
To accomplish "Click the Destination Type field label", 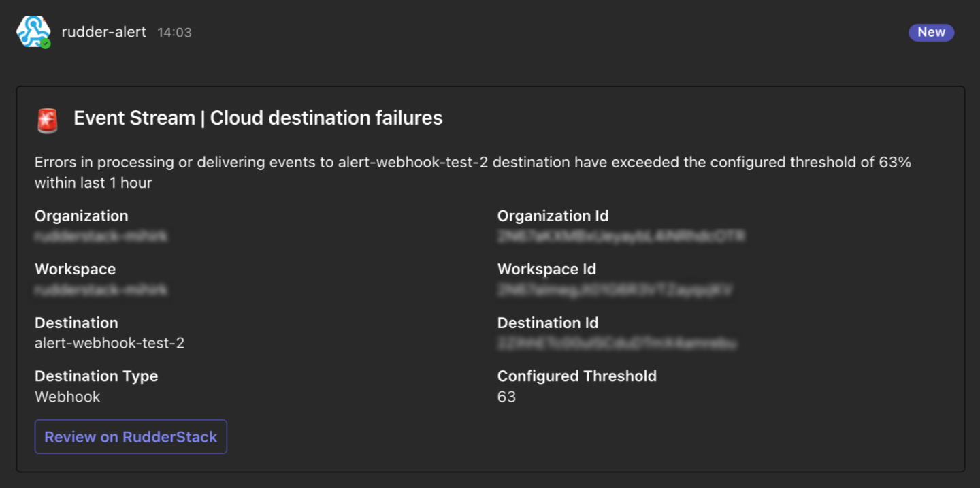I will [96, 376].
